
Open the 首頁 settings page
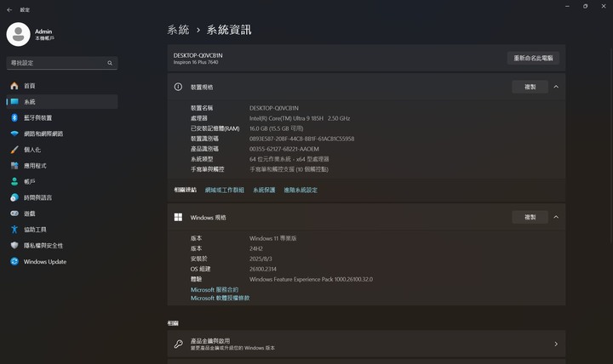pos(62,86)
